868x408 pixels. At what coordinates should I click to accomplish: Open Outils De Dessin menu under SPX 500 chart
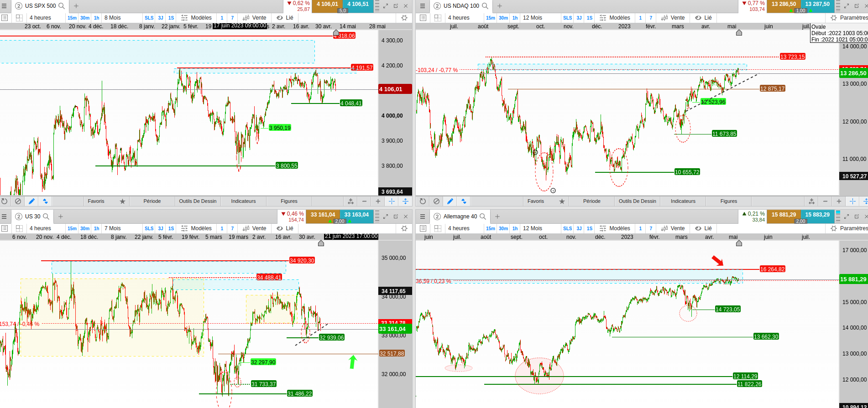198,201
